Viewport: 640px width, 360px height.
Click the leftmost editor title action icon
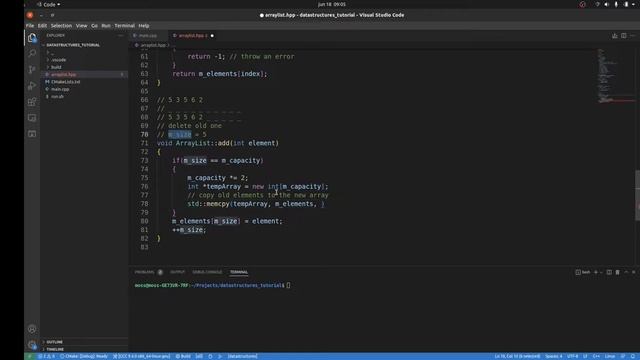point(615,36)
